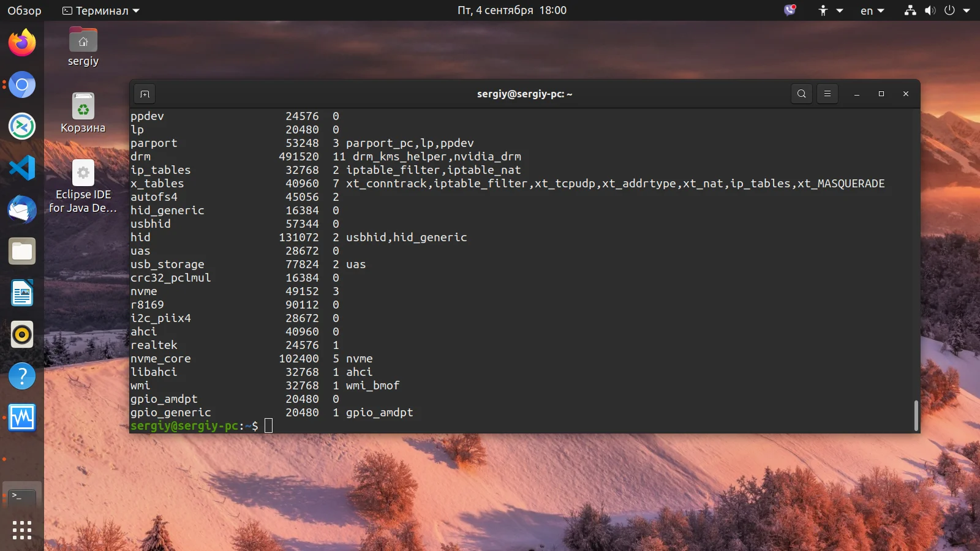Click the i2c_piix4 module name

[x=160, y=318]
